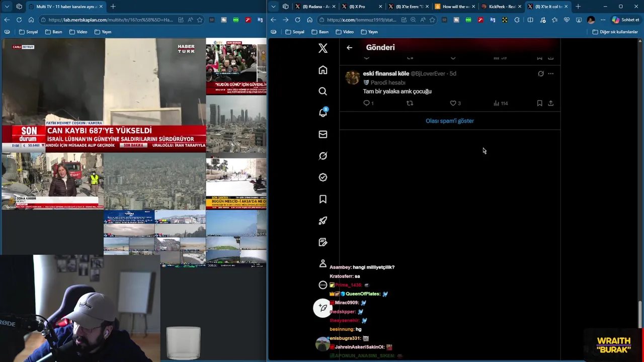Open Favorites list icon in right browser
This screenshot has height=362, width=644.
coord(554,20)
